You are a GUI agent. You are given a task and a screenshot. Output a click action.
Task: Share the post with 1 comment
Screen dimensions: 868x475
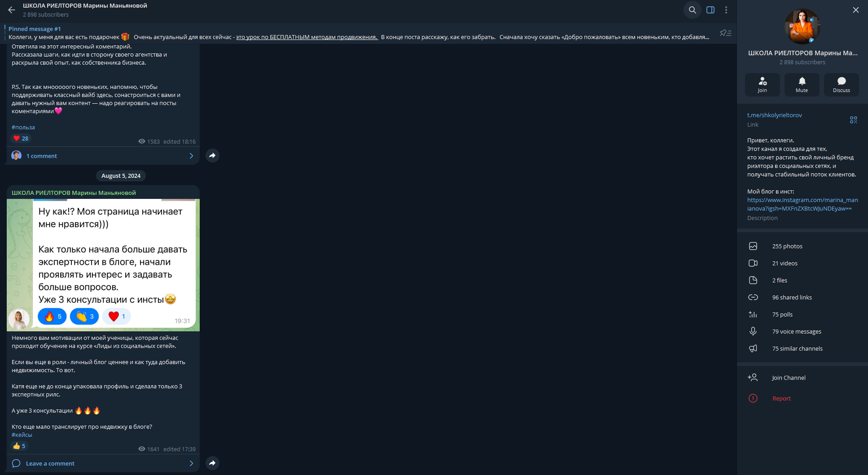click(x=212, y=155)
